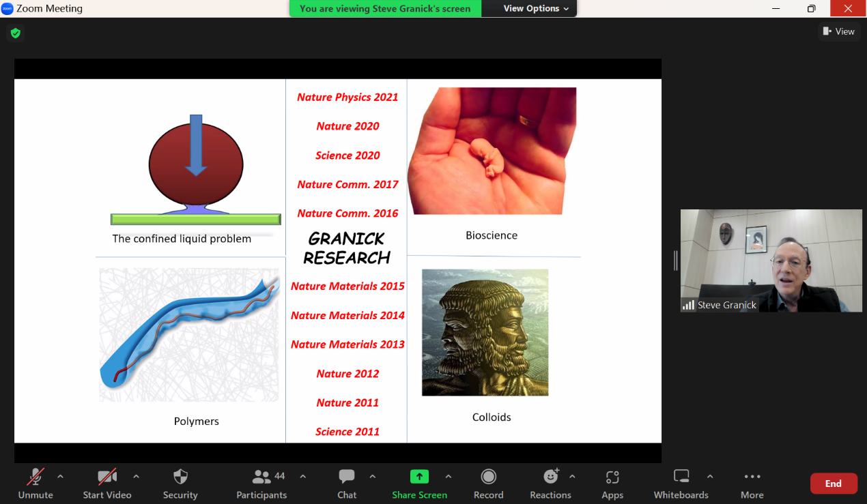This screenshot has height=504, width=867.
Task: Open the Chat panel
Action: click(347, 483)
